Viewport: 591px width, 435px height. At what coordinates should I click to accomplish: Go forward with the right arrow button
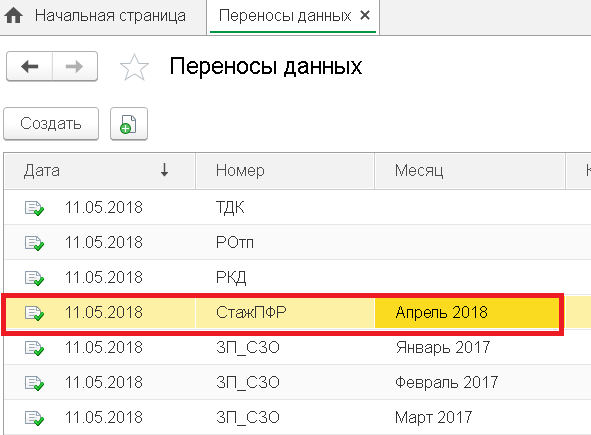pyautogui.click(x=75, y=67)
